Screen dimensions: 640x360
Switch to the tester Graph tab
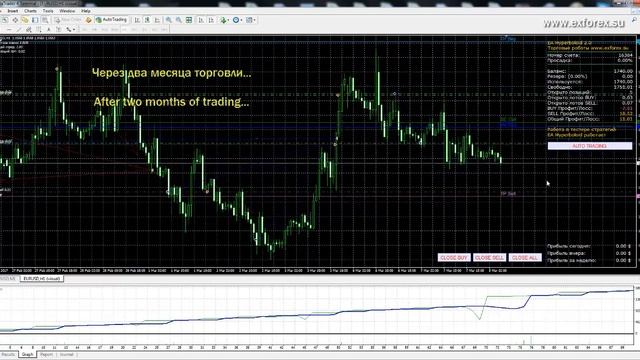click(27, 355)
